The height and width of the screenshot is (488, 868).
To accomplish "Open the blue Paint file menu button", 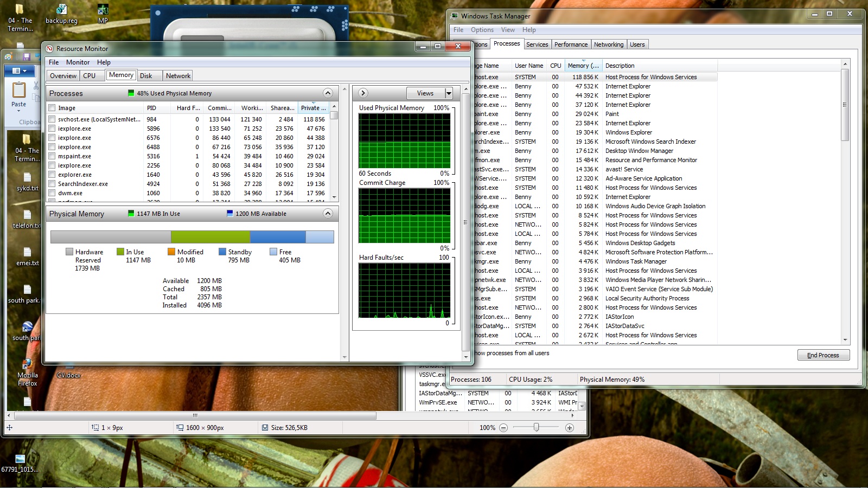I will pyautogui.click(x=19, y=71).
